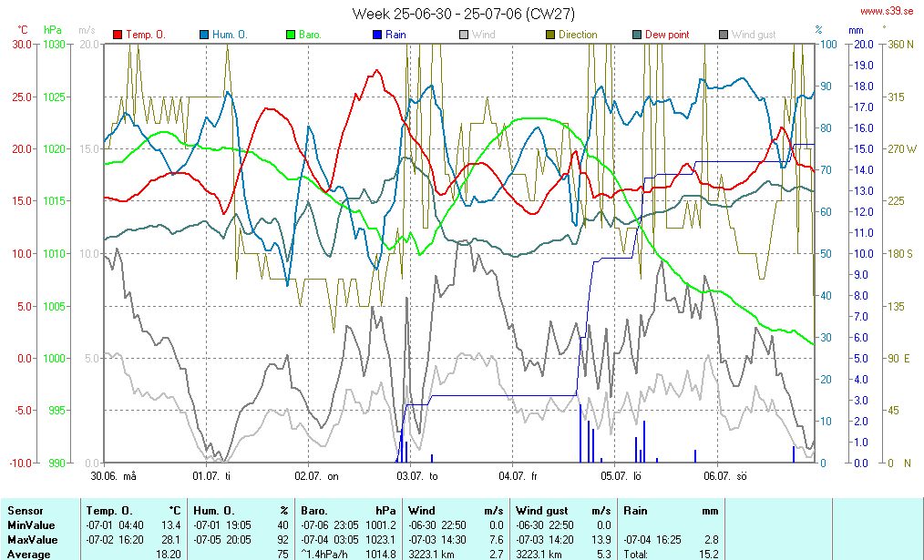Screen dimensions: 924x560
Task: Click the chart title 'Week 25-06-30 - 25-07-06 (CW27)'
Action: click(x=464, y=14)
